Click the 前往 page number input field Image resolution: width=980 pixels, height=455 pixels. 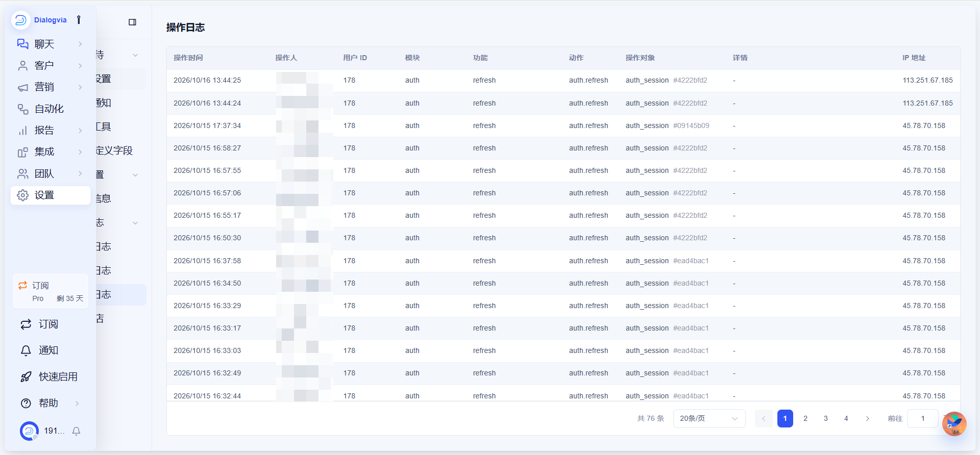click(923, 418)
